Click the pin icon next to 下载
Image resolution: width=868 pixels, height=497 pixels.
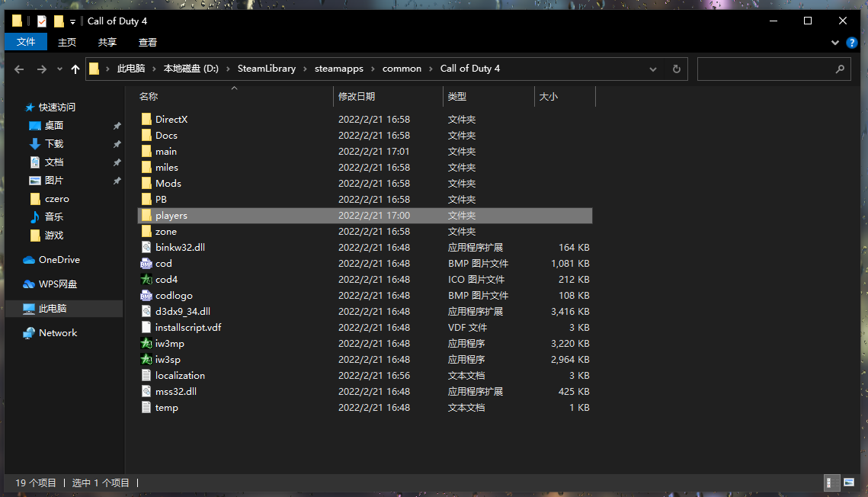(x=117, y=145)
